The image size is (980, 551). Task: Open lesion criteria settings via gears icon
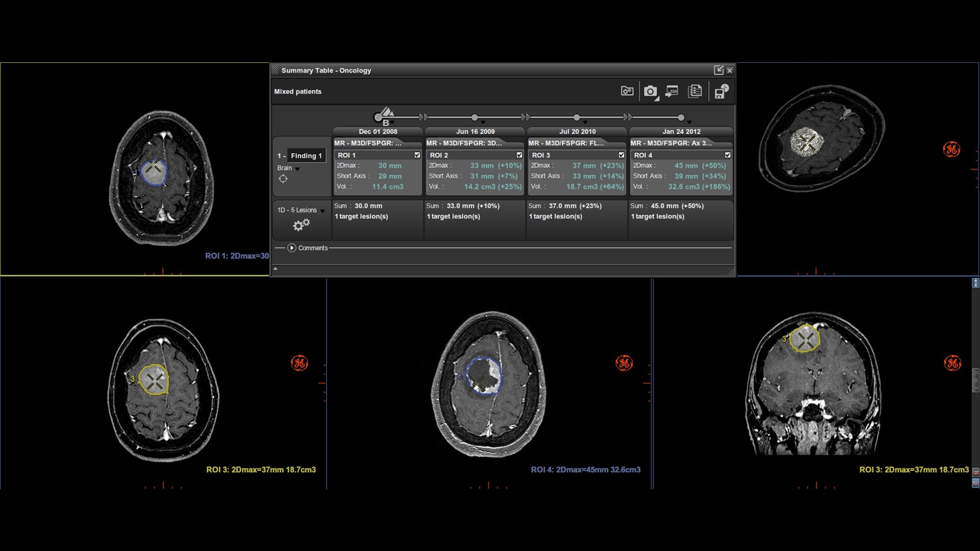pos(301,224)
